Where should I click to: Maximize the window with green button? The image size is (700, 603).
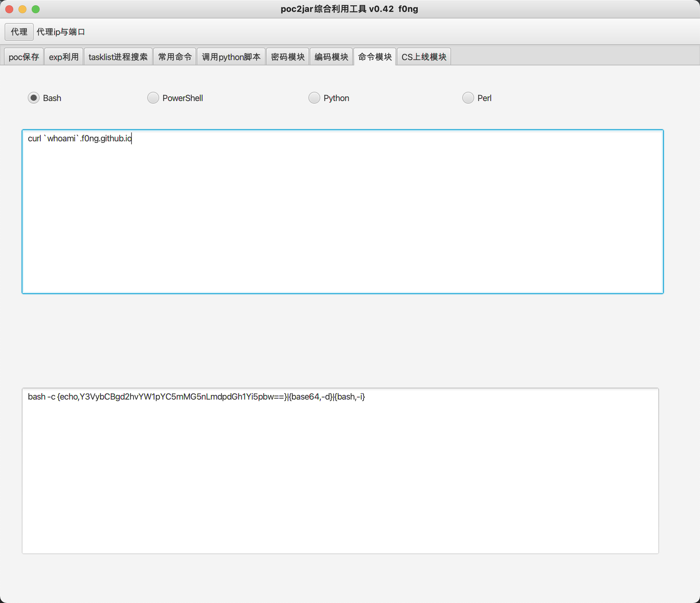click(36, 9)
